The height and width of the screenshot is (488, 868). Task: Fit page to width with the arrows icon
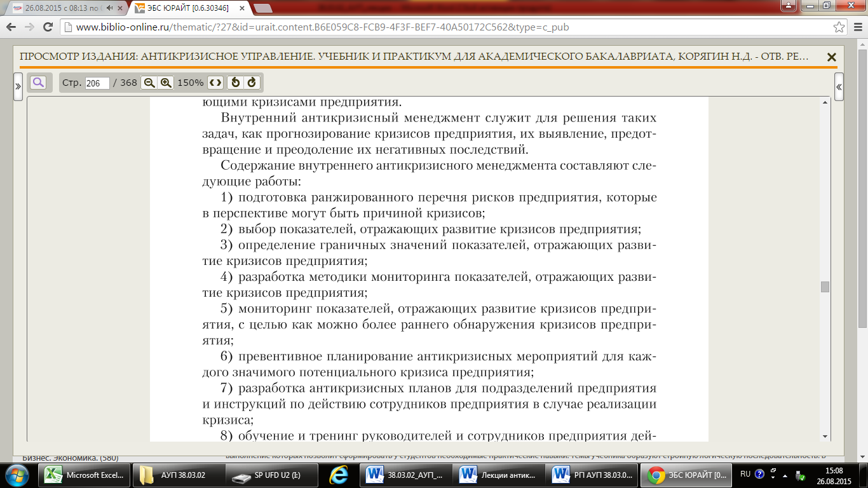215,83
